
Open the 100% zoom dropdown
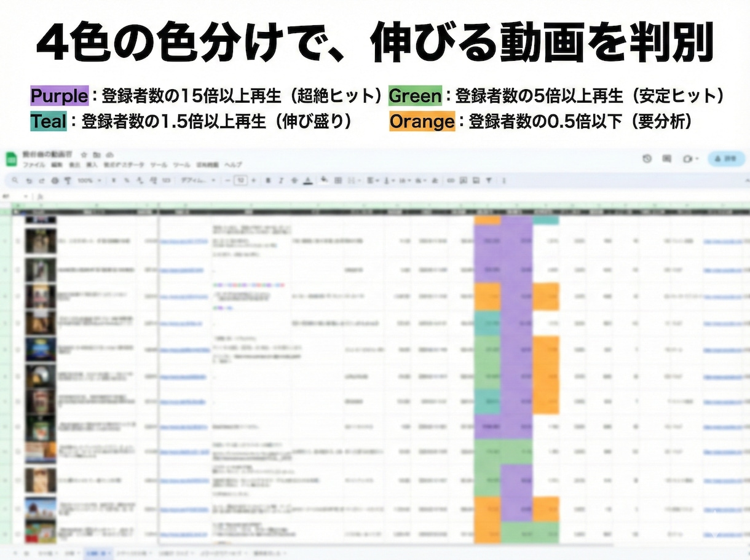89,180
